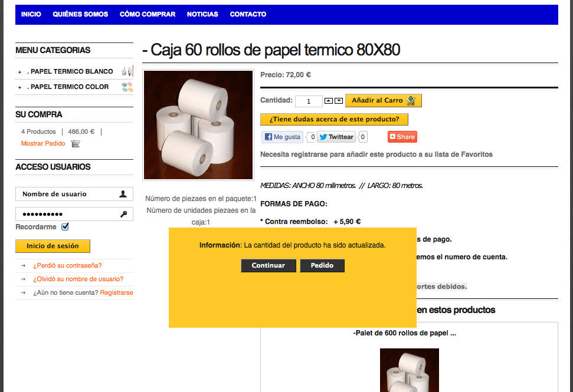Viewport: 573px width, 392px height.
Task: Click the key icon in password field
Action: [x=123, y=214]
